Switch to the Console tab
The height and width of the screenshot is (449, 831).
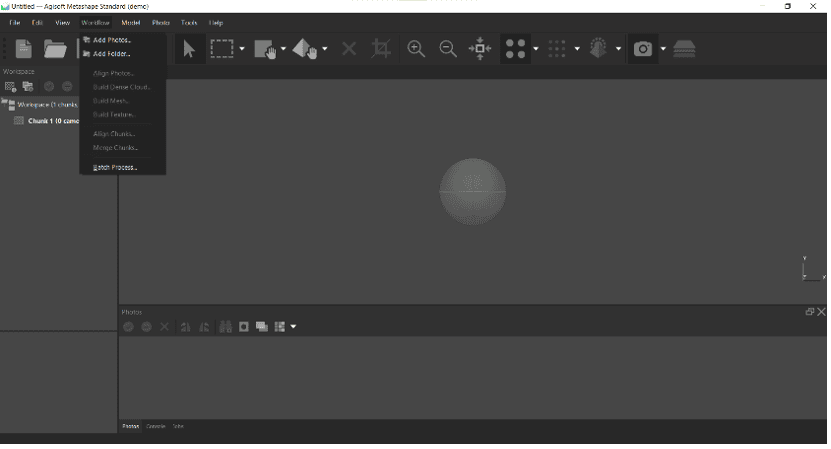coord(156,426)
